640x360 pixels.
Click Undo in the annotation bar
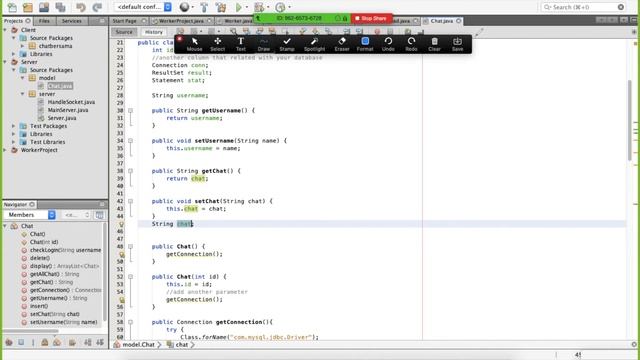(388, 44)
